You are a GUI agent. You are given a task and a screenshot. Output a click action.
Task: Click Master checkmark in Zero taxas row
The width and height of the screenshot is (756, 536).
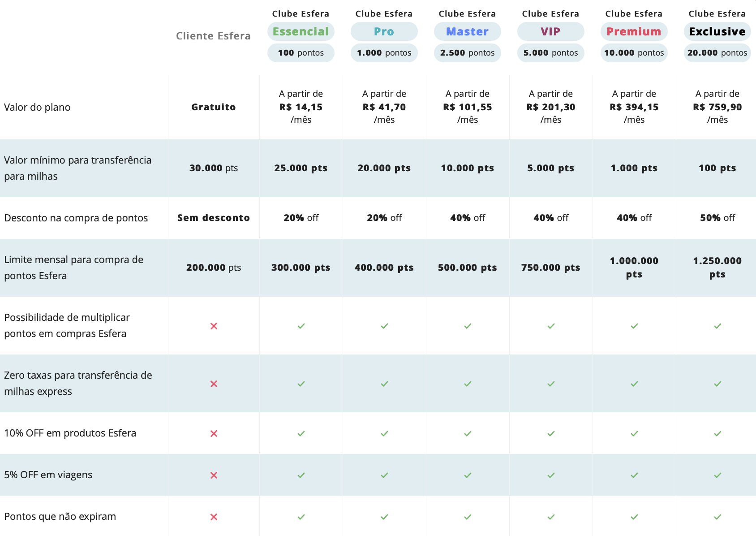click(468, 384)
